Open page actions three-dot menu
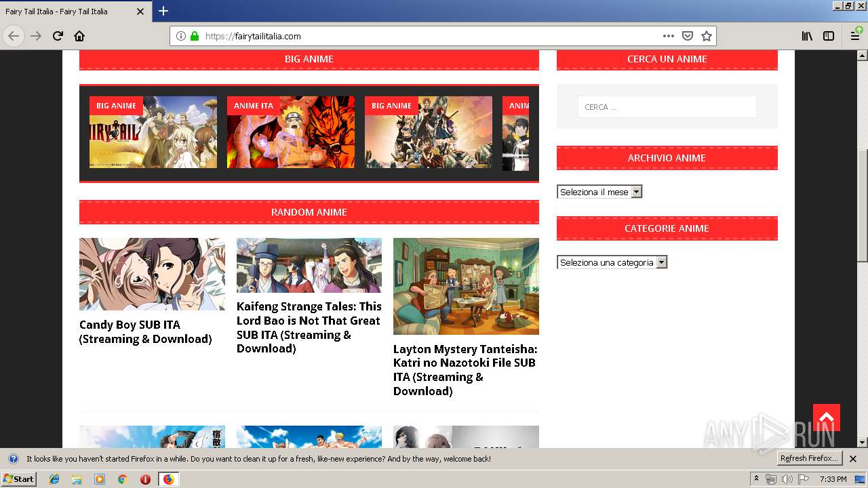 point(669,36)
